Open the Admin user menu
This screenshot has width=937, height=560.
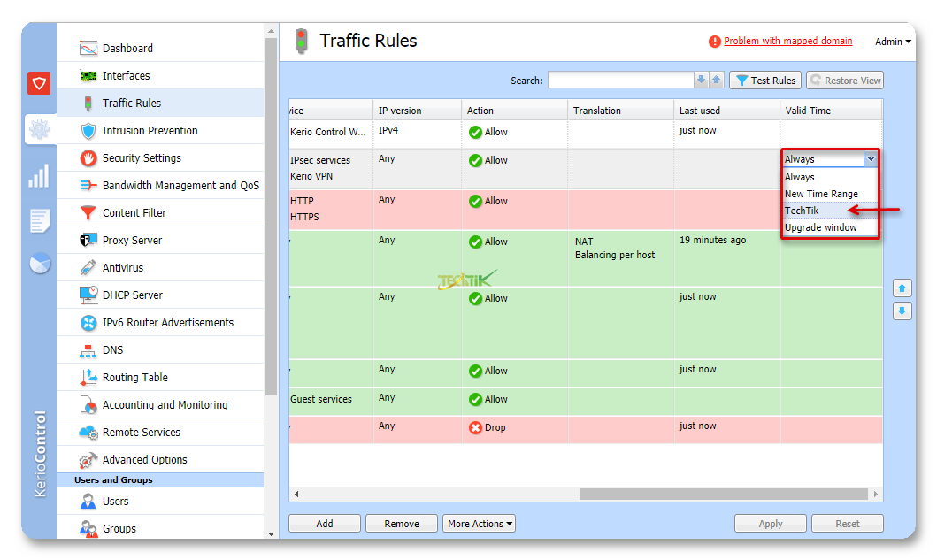tap(892, 42)
